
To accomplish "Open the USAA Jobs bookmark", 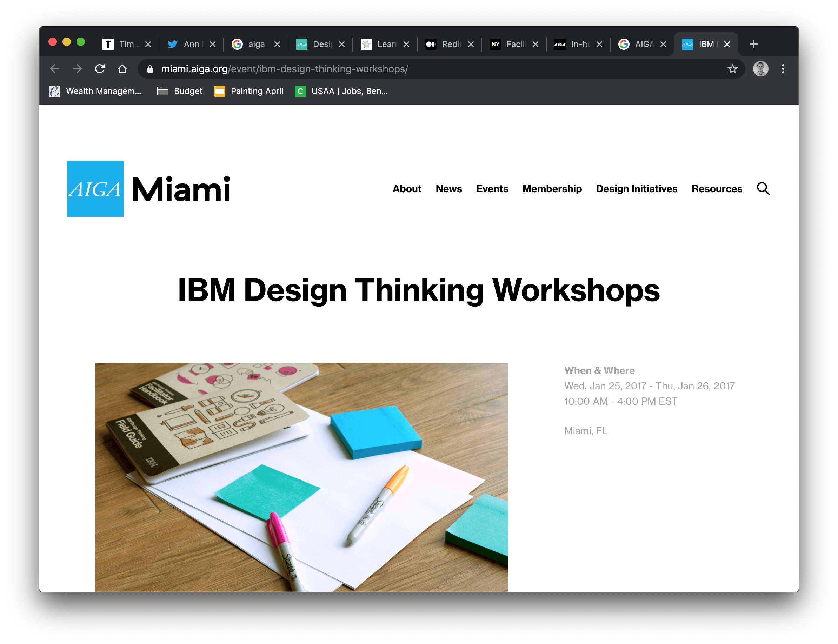I will 341,91.
